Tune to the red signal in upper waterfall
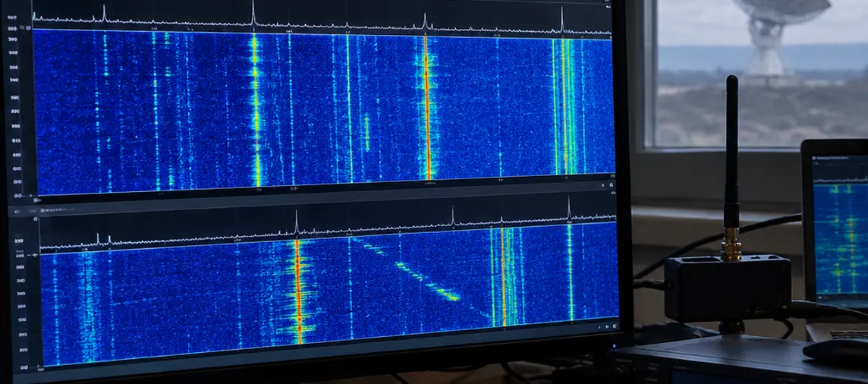The width and height of the screenshot is (868, 384). [x=427, y=106]
